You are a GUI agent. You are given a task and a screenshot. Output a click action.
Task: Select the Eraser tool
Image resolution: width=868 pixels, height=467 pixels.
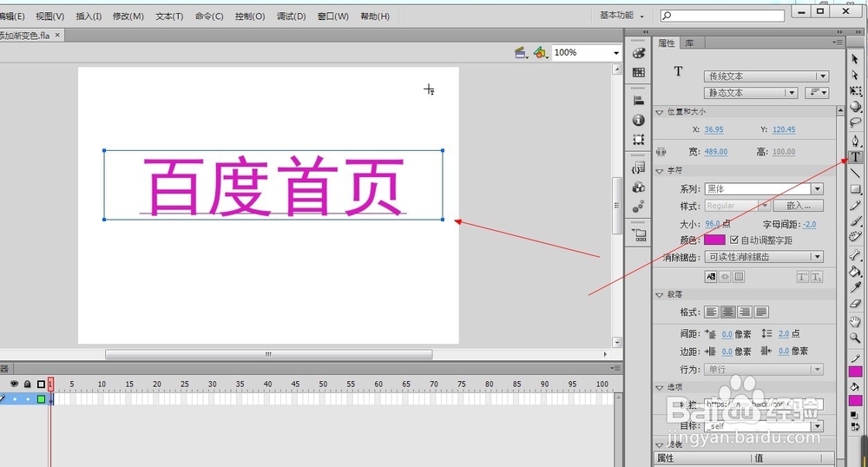click(855, 303)
